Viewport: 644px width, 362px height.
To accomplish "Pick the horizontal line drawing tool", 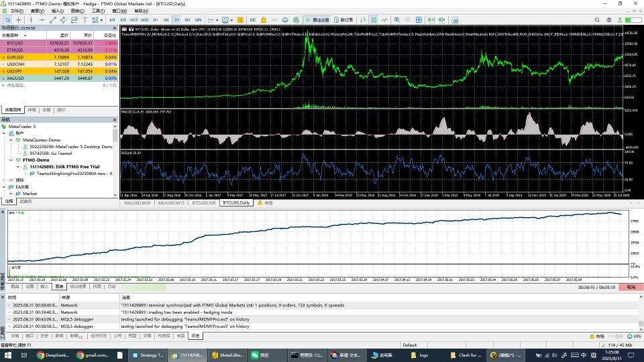I will [x=42, y=19].
